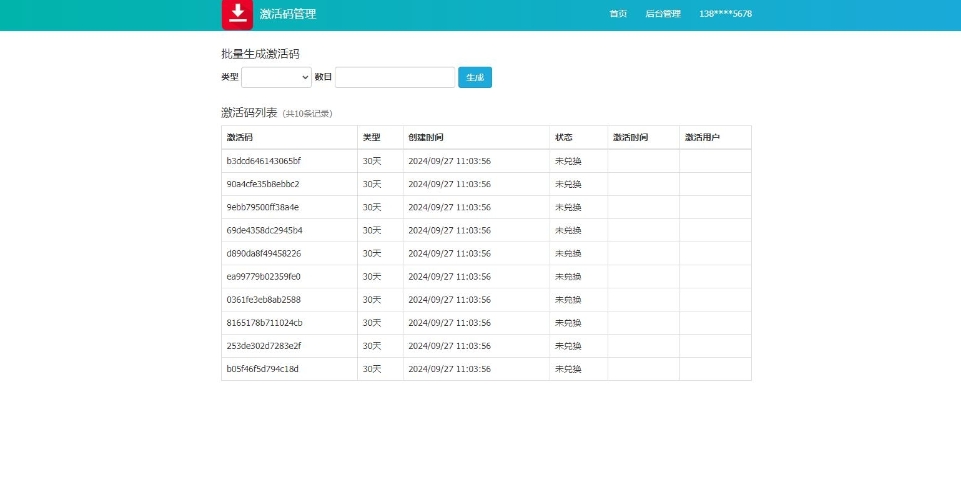Select activation code 8165178b711024cb
Image resolution: width=961 pixels, height=501 pixels.
264,323
